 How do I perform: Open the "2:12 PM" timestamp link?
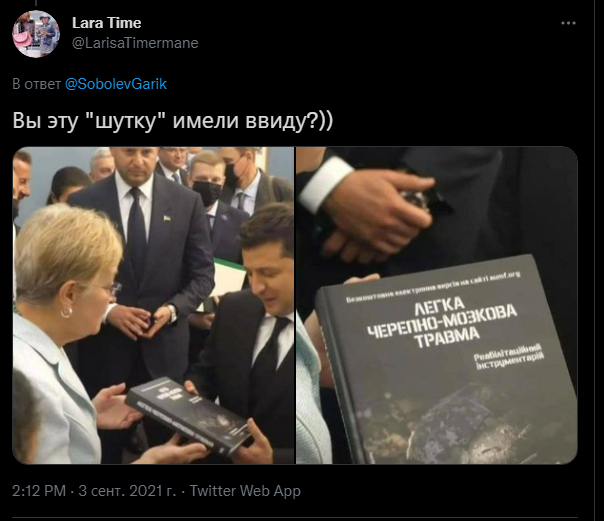39,491
